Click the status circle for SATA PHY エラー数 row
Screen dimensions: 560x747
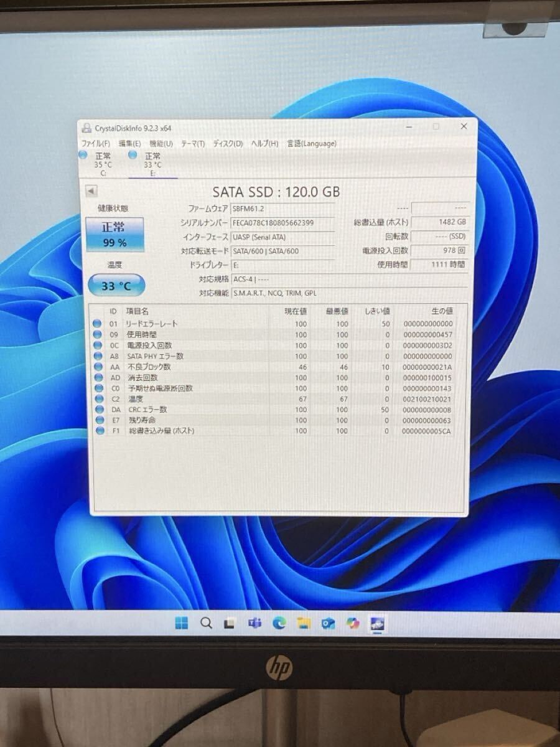97,356
